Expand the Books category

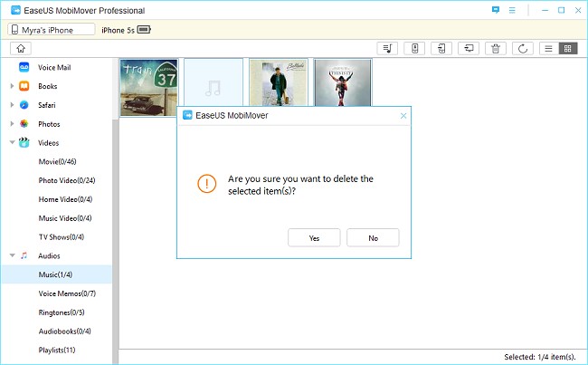coord(12,86)
